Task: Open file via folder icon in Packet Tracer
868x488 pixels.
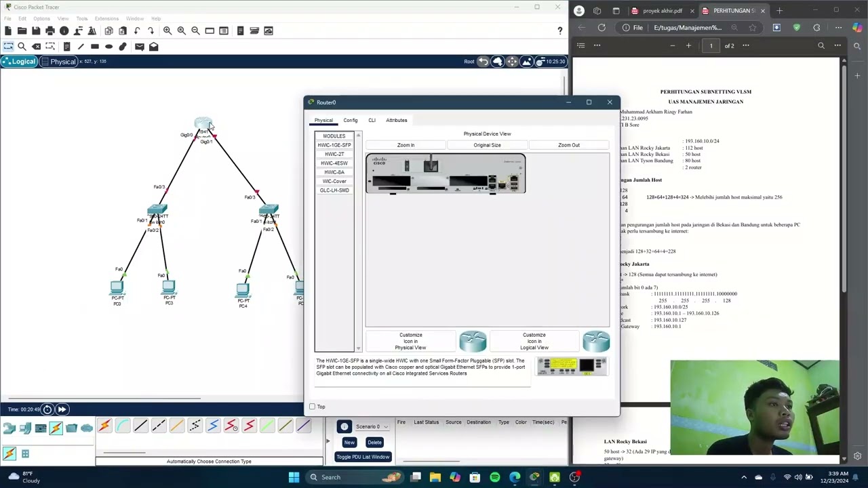Action: tap(22, 30)
